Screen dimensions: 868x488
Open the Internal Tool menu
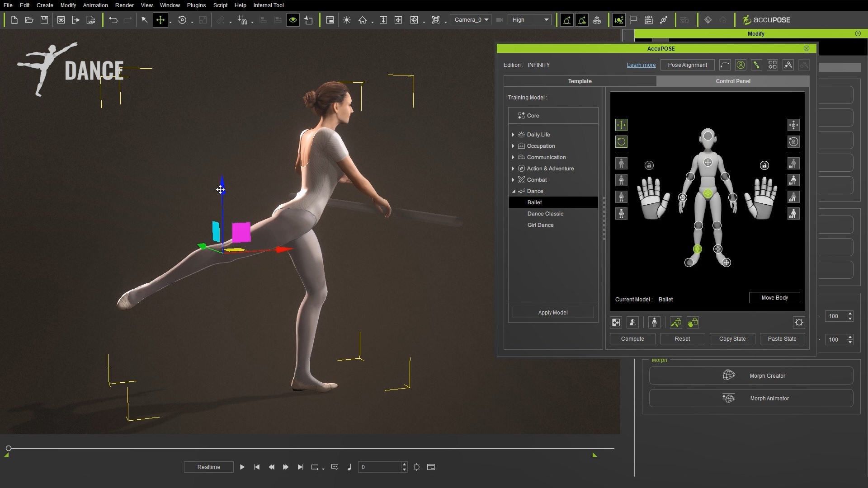click(269, 5)
